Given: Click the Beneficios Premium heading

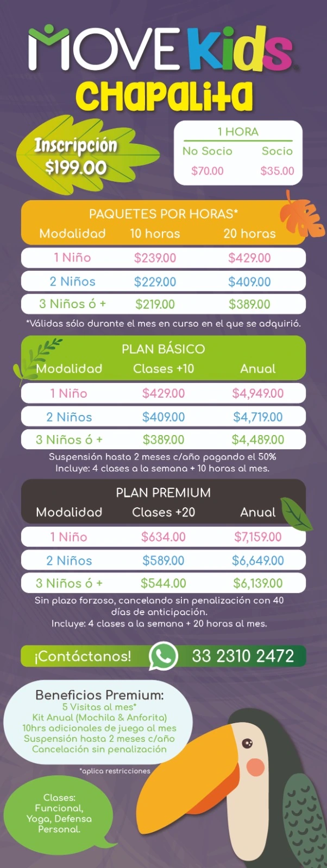Looking at the screenshot, I should point(99,695).
